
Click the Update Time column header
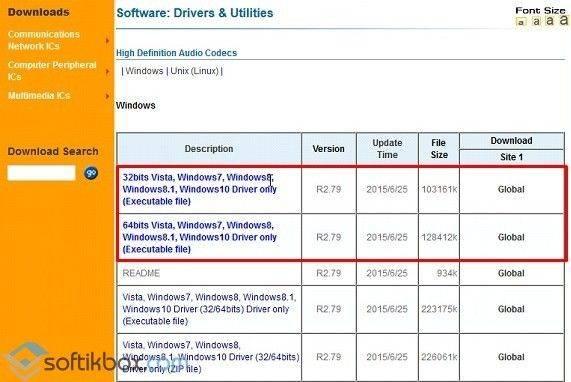coord(387,149)
